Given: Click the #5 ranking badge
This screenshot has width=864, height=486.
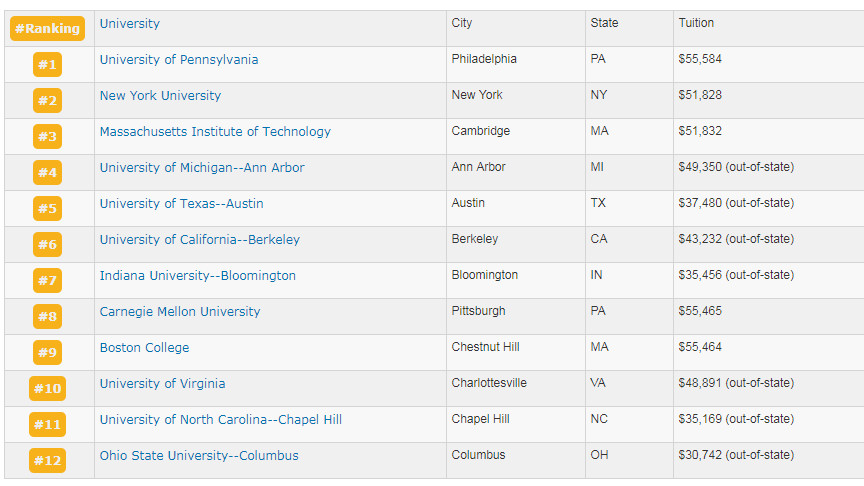Looking at the screenshot, I should 47,209.
